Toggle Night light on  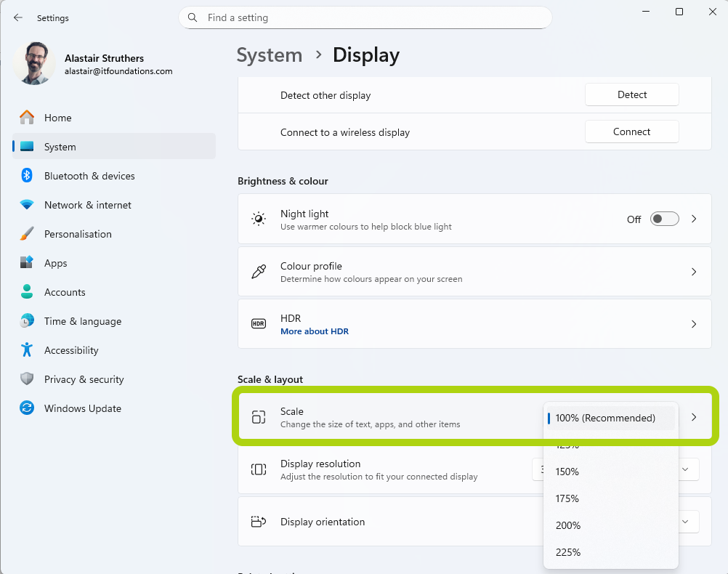pyautogui.click(x=664, y=219)
